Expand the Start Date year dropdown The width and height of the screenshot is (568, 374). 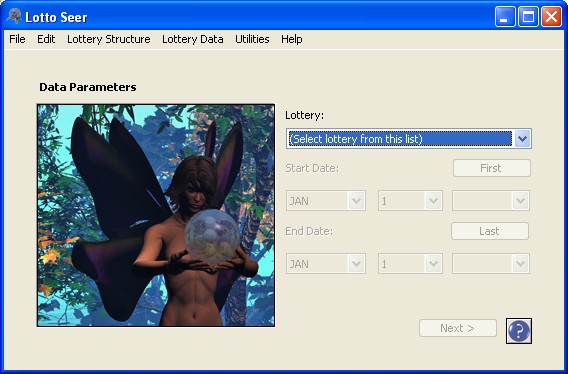[x=521, y=200]
